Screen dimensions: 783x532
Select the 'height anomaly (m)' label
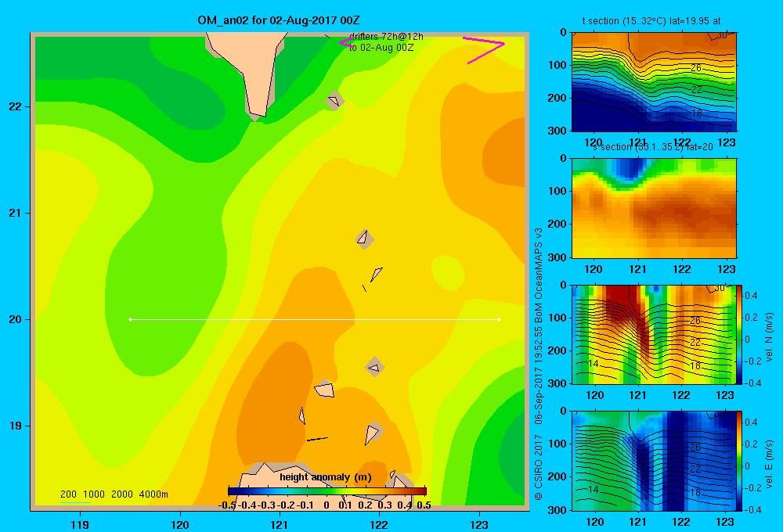click(x=326, y=477)
